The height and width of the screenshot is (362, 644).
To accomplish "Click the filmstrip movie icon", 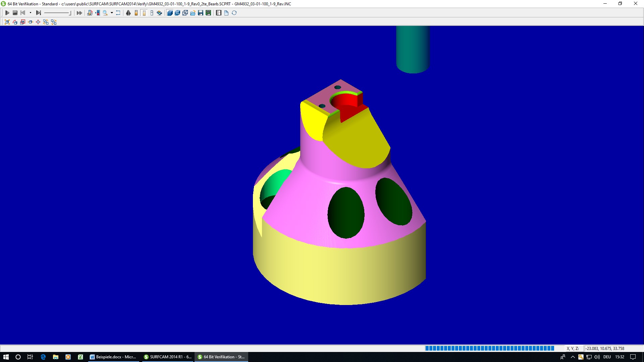I will (219, 13).
